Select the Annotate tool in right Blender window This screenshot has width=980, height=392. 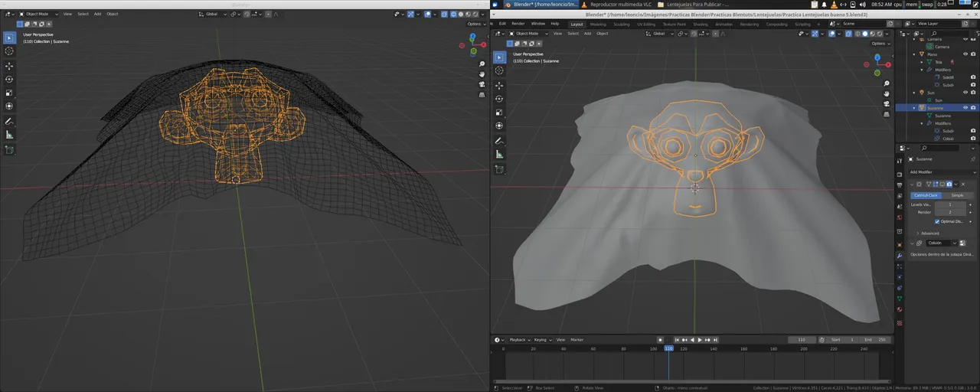tap(499, 141)
